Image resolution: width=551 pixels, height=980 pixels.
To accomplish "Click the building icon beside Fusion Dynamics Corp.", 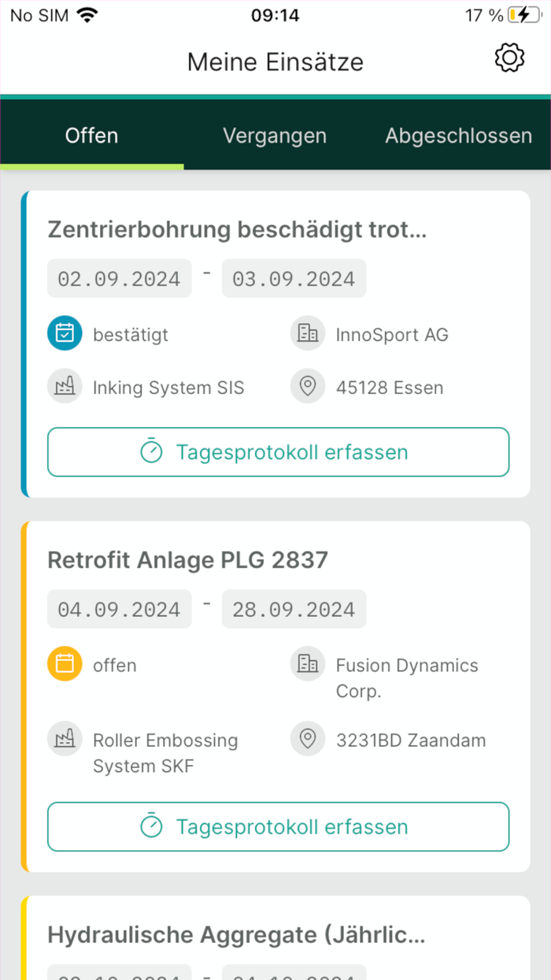I will pos(307,663).
